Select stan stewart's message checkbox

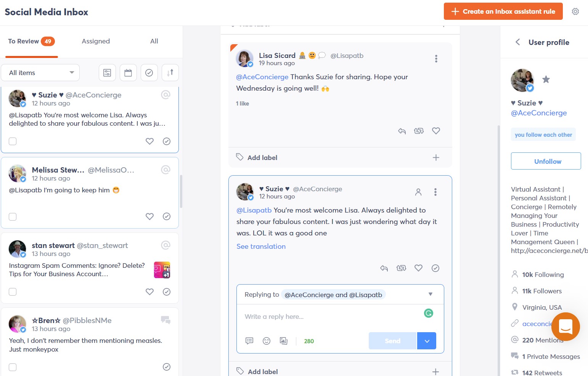(x=13, y=292)
